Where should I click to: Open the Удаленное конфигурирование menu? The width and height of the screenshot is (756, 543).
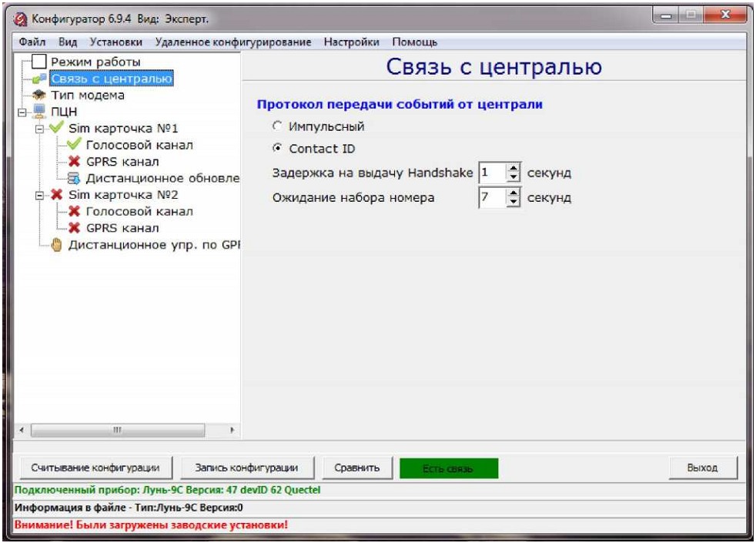coord(232,42)
